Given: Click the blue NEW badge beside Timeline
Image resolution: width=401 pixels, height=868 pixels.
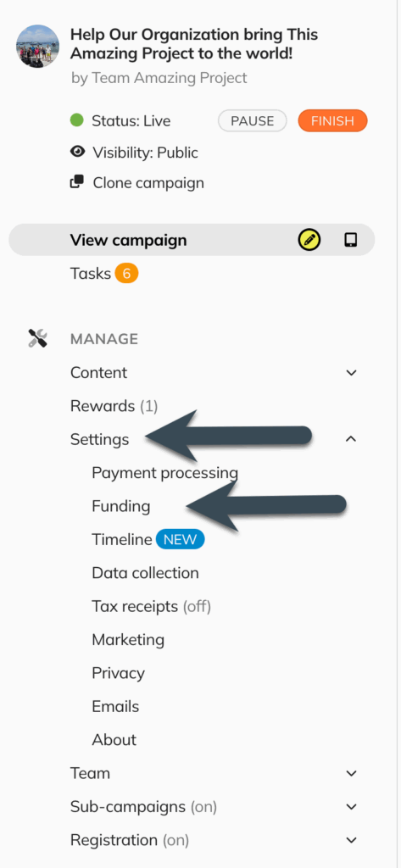Looking at the screenshot, I should [180, 540].
